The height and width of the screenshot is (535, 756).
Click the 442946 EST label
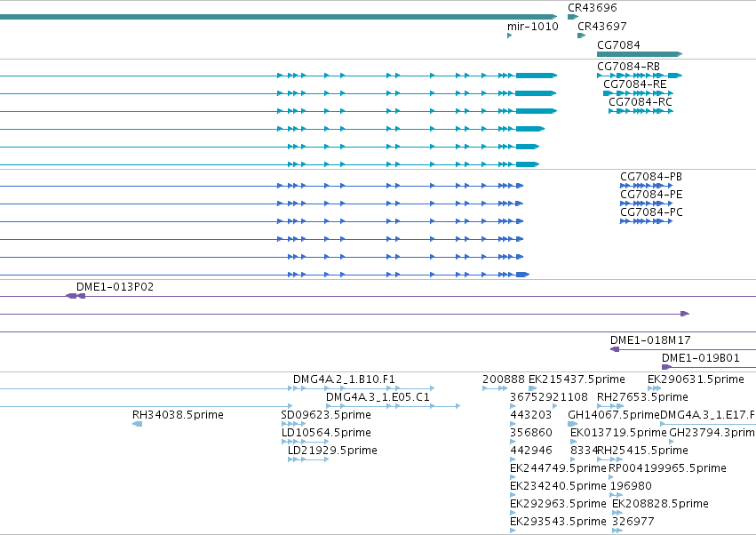(x=531, y=451)
